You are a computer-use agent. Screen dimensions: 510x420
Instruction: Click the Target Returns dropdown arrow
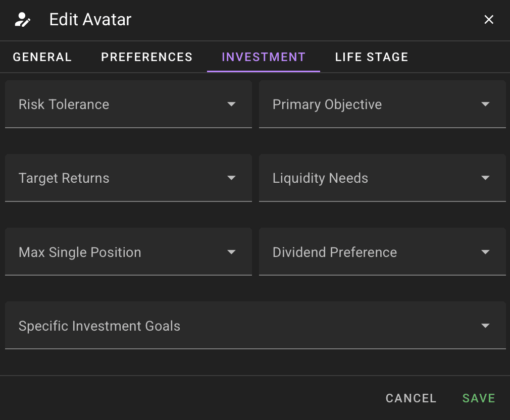click(x=231, y=178)
